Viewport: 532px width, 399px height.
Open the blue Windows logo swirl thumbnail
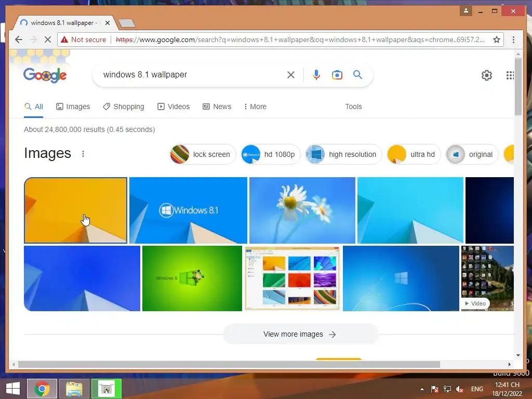[x=401, y=278]
